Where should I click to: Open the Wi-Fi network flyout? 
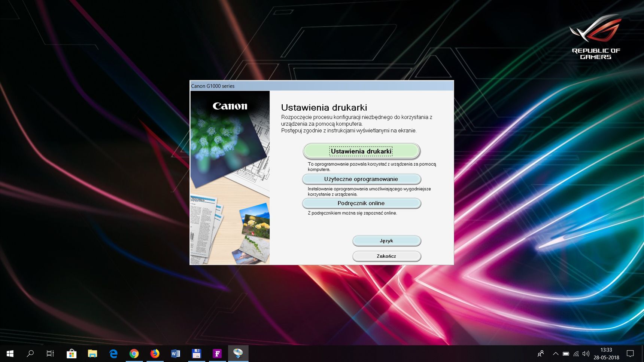click(576, 353)
